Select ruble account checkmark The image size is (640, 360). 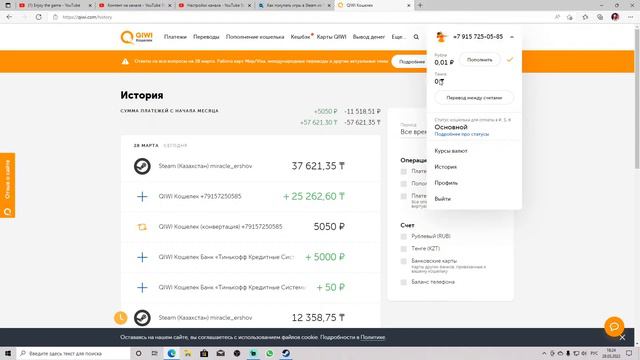click(x=510, y=60)
